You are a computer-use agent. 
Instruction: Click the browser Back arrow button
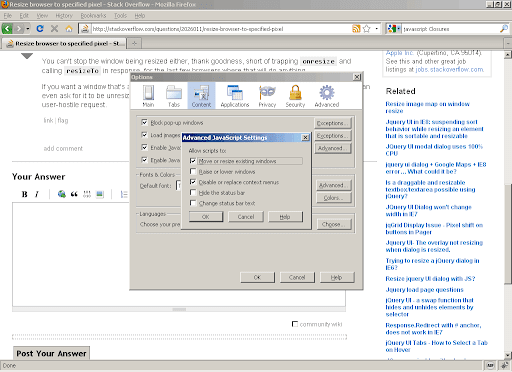[x=7, y=29]
